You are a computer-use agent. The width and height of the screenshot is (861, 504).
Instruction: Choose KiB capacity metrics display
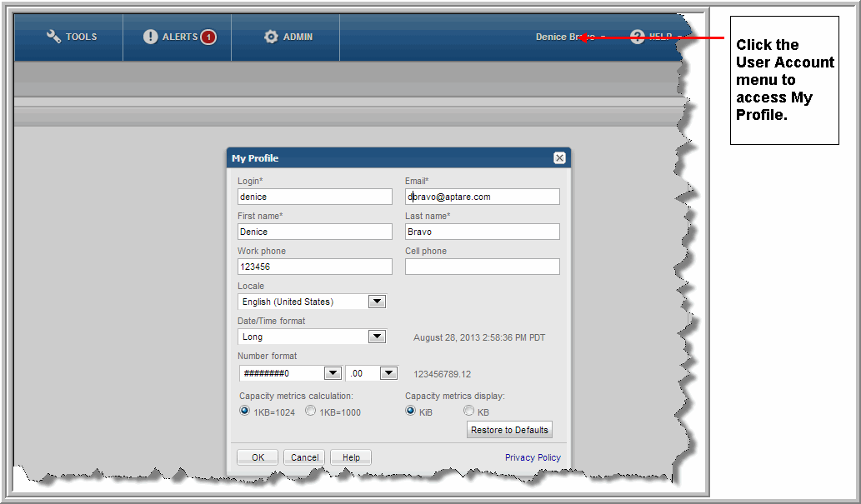[410, 411]
